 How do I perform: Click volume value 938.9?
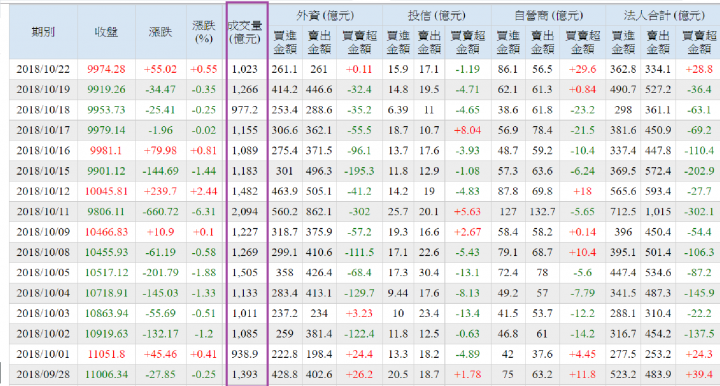tap(245, 354)
